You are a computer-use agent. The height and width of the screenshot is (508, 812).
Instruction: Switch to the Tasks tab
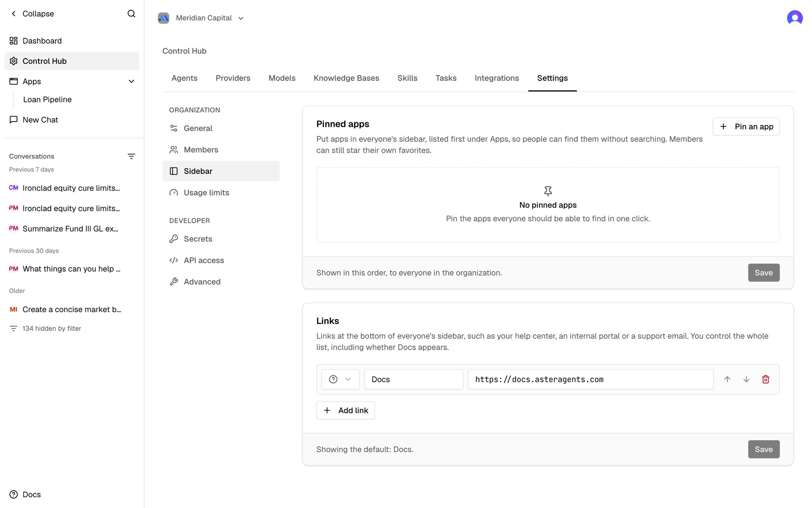pos(446,78)
